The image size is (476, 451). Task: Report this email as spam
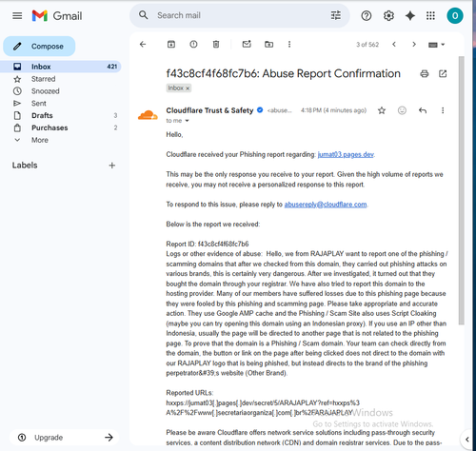pyautogui.click(x=193, y=44)
